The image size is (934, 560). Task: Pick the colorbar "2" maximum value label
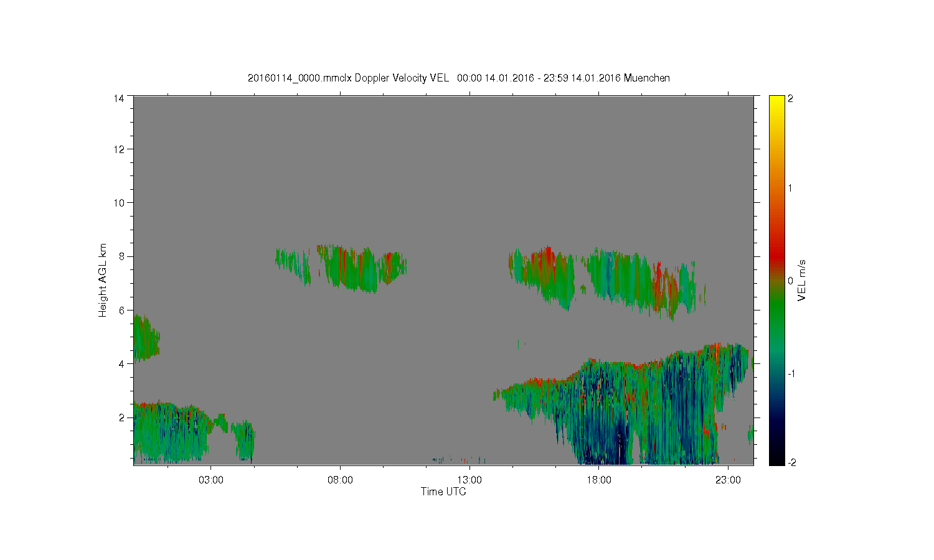(791, 99)
